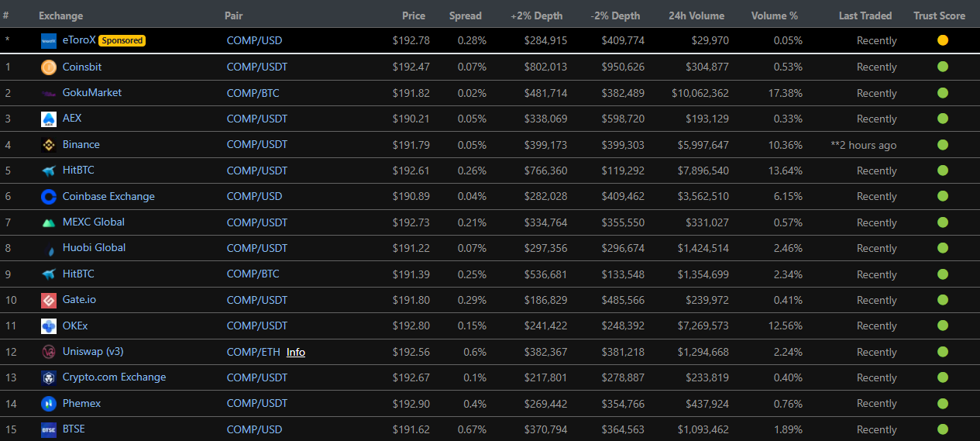
Task: Click BTSE green trust score dot
Action: [x=943, y=429]
